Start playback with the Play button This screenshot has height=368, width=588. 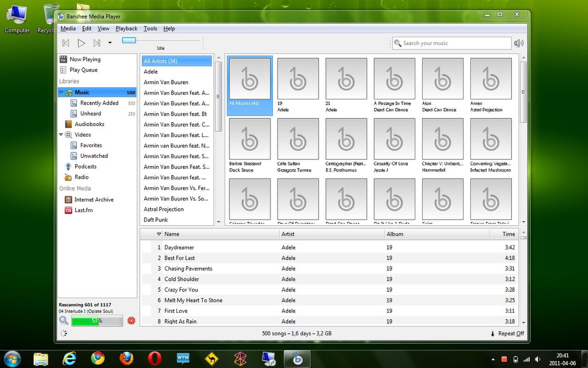81,43
